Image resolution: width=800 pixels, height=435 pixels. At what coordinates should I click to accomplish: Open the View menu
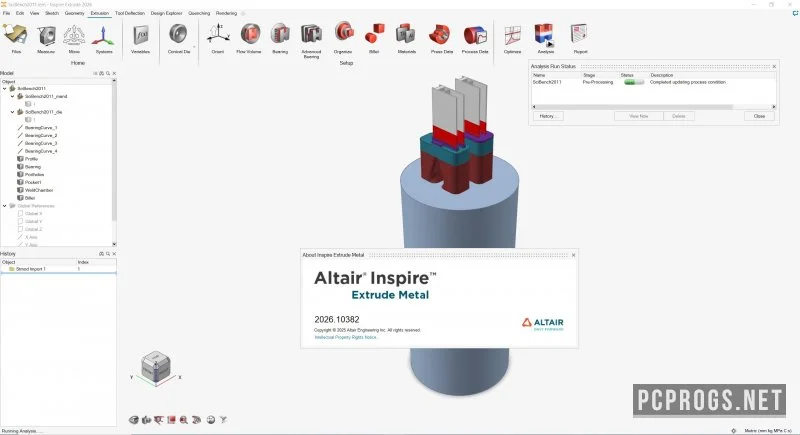point(34,13)
